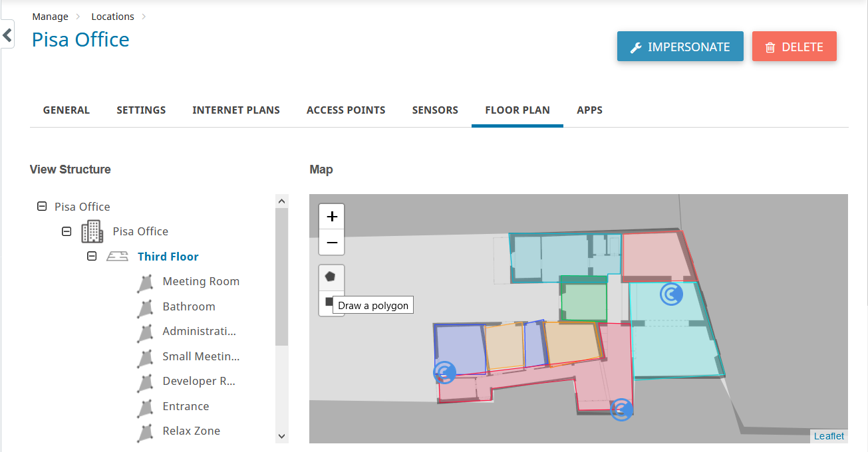Switch to the Sensors tab
The height and width of the screenshot is (452, 868).
435,110
